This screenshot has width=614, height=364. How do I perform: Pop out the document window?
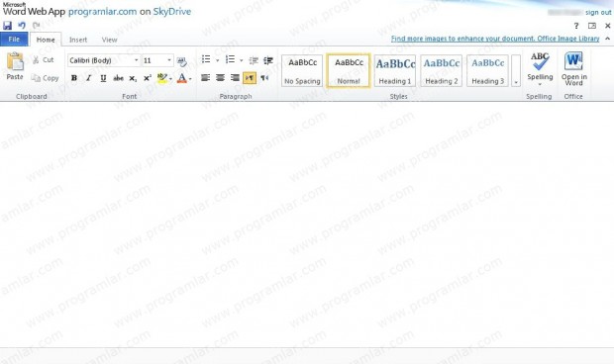pyautogui.click(x=592, y=26)
